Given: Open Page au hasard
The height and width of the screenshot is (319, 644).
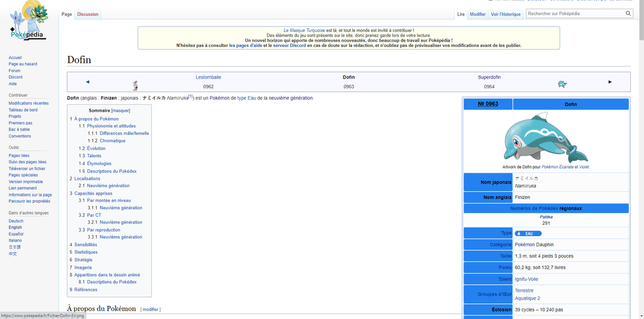Looking at the screenshot, I should coord(23,64).
